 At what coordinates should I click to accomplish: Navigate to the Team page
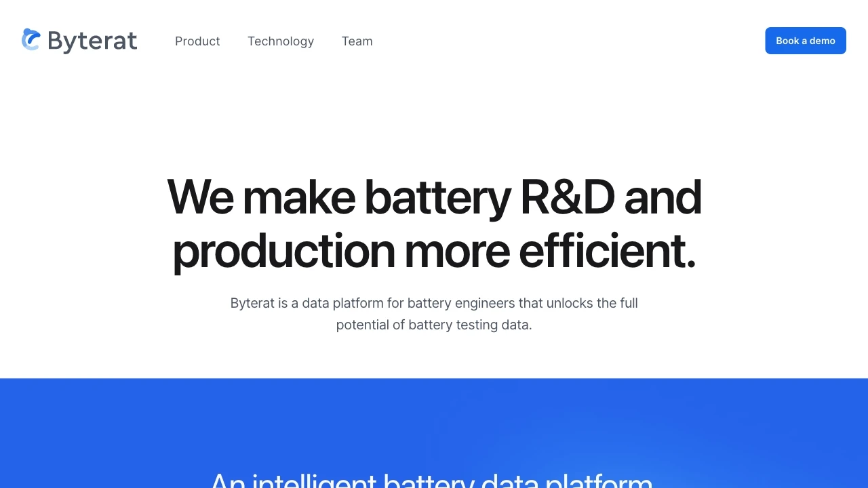(x=357, y=41)
